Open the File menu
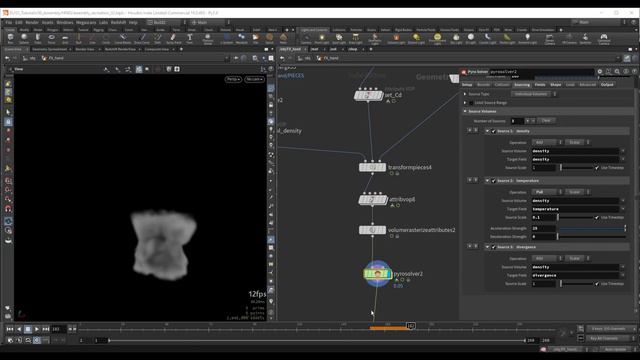Image resolution: width=640 pixels, height=360 pixels. tap(9, 22)
